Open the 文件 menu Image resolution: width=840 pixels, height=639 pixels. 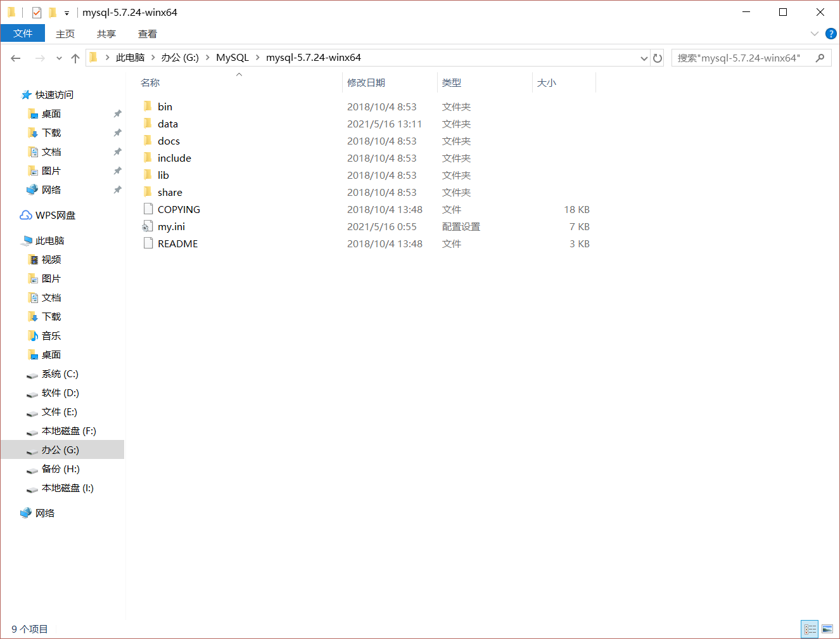point(23,34)
